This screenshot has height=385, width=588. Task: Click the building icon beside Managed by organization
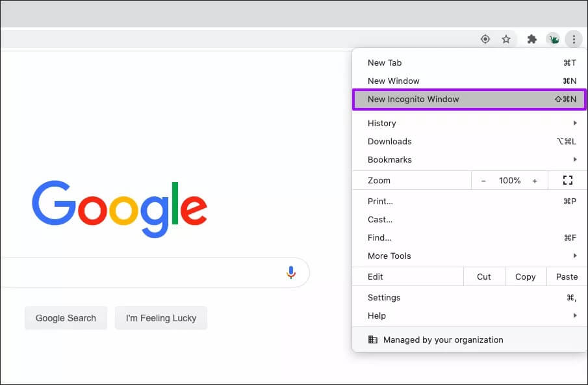point(372,339)
